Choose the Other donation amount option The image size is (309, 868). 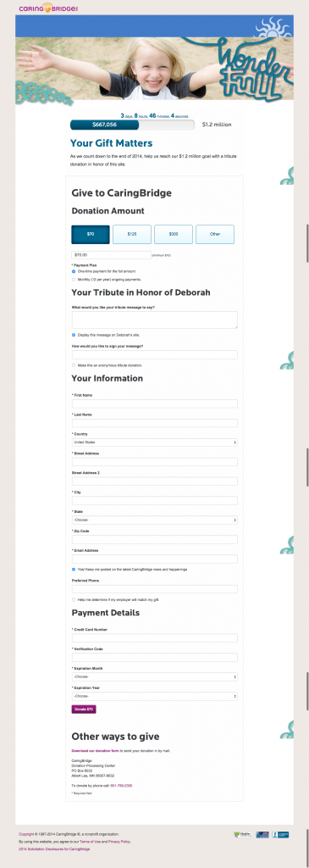(x=215, y=234)
